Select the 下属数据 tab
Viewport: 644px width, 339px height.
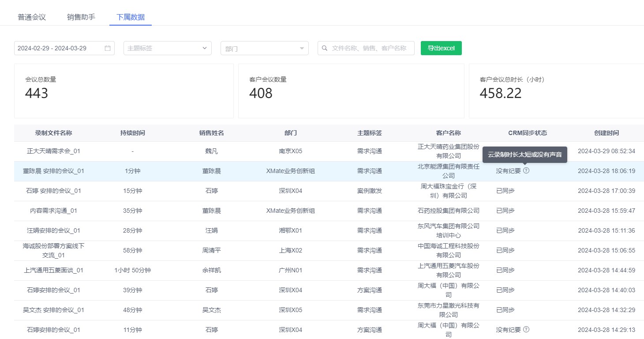(x=131, y=17)
